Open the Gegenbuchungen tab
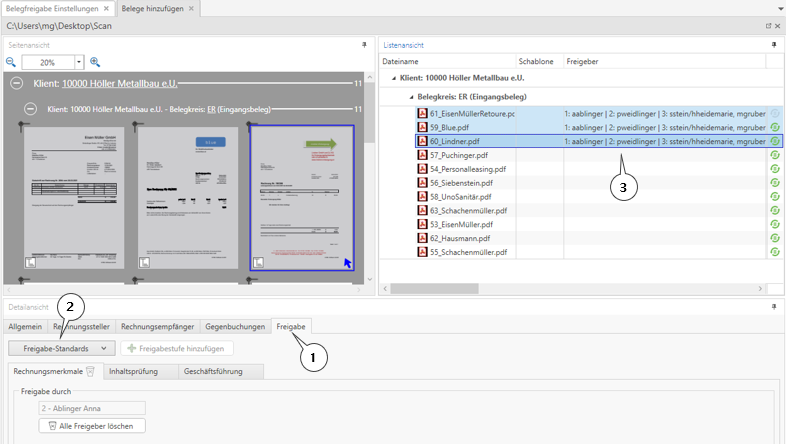This screenshot has width=786, height=444. tap(235, 327)
